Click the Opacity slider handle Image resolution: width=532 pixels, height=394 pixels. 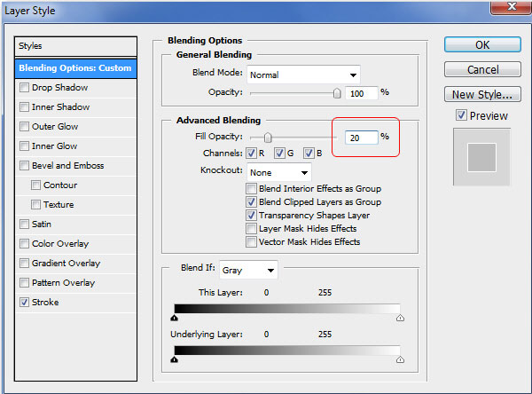[337, 93]
